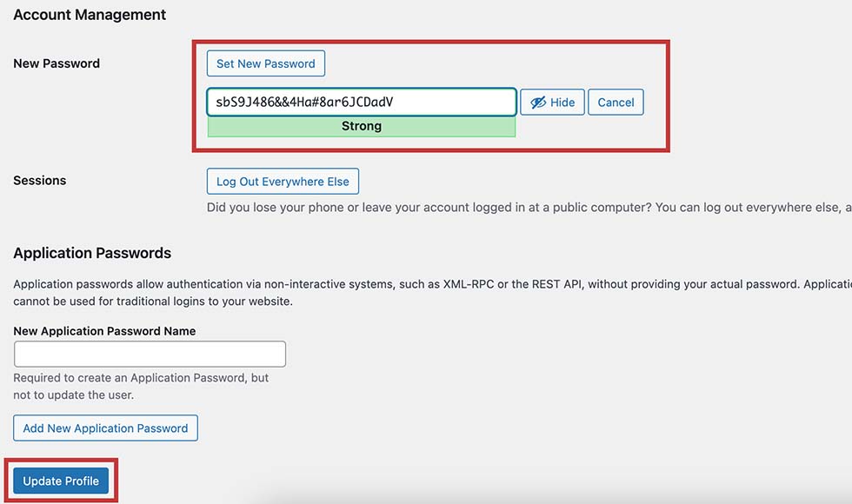Click 'cannot be used for traditional logins' text

tap(153, 302)
